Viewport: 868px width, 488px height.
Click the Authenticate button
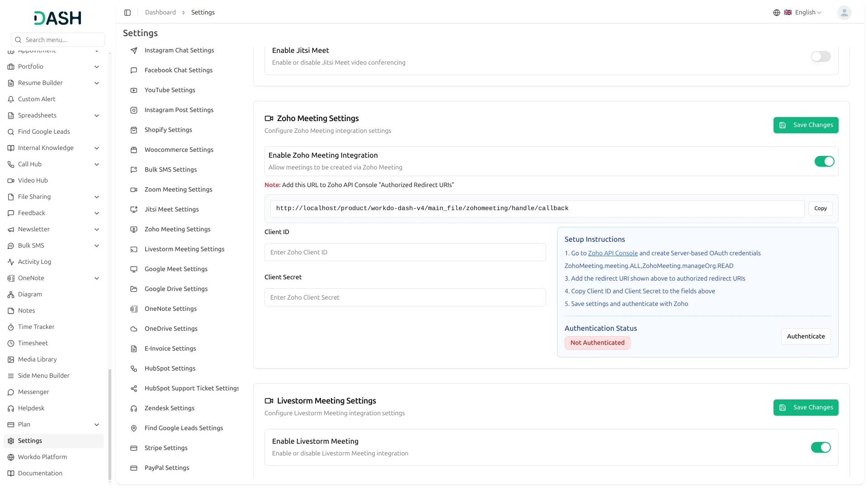[806, 337]
